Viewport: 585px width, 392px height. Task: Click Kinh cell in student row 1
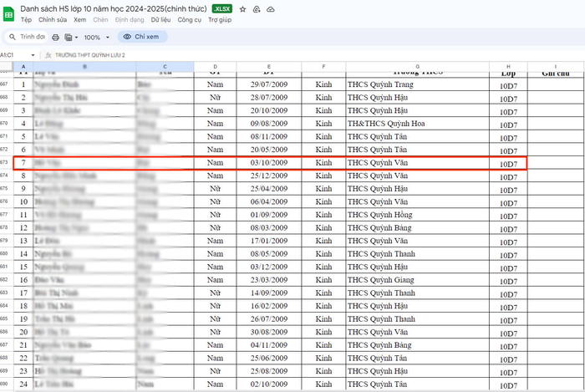(x=323, y=84)
